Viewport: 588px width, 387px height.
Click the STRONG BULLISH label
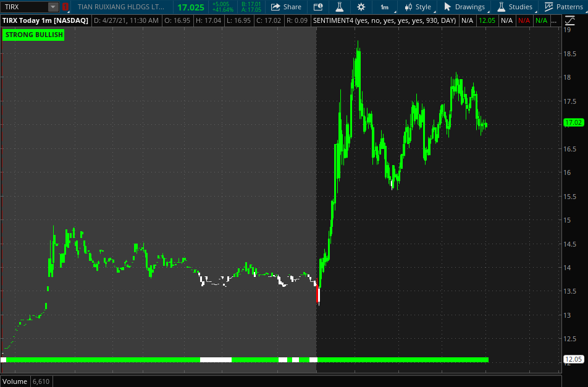[x=34, y=35]
